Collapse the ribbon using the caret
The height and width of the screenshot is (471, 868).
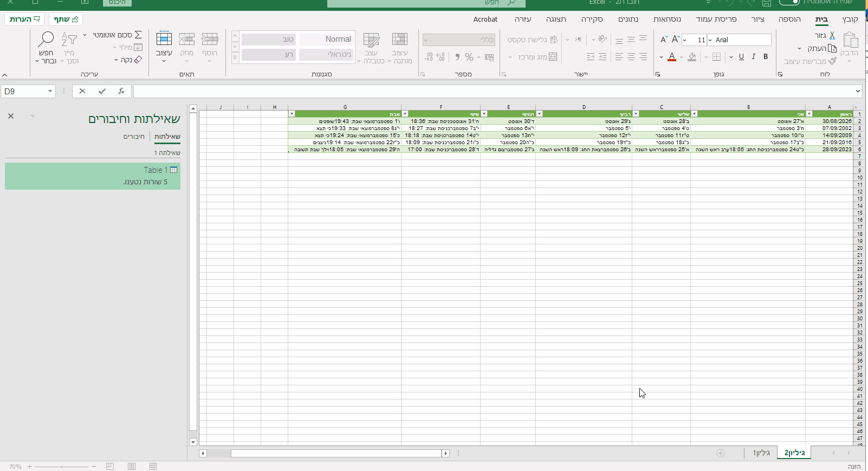coord(5,75)
